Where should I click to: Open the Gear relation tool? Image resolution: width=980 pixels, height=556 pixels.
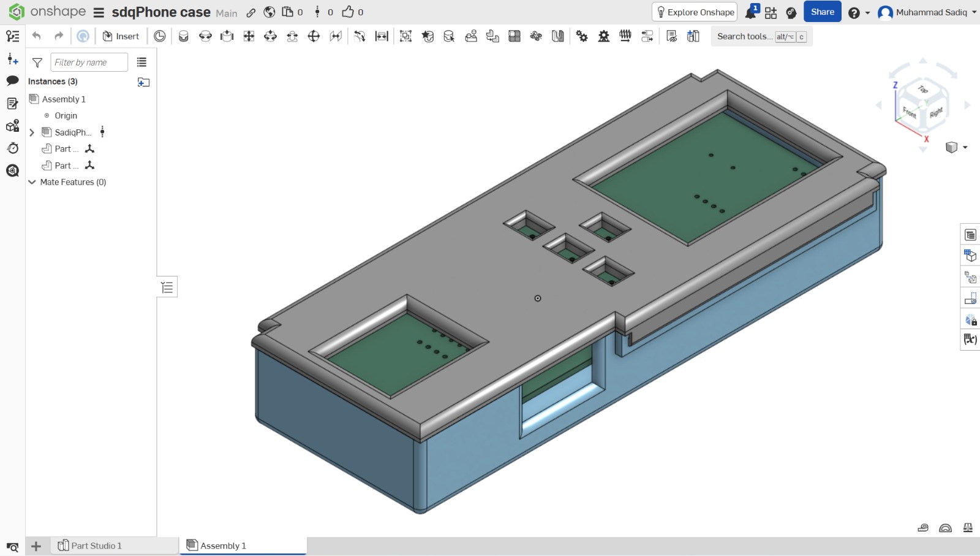(x=582, y=36)
